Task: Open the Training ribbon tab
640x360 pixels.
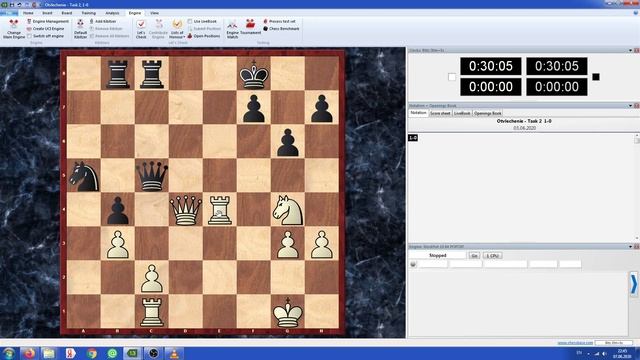Action: point(89,13)
